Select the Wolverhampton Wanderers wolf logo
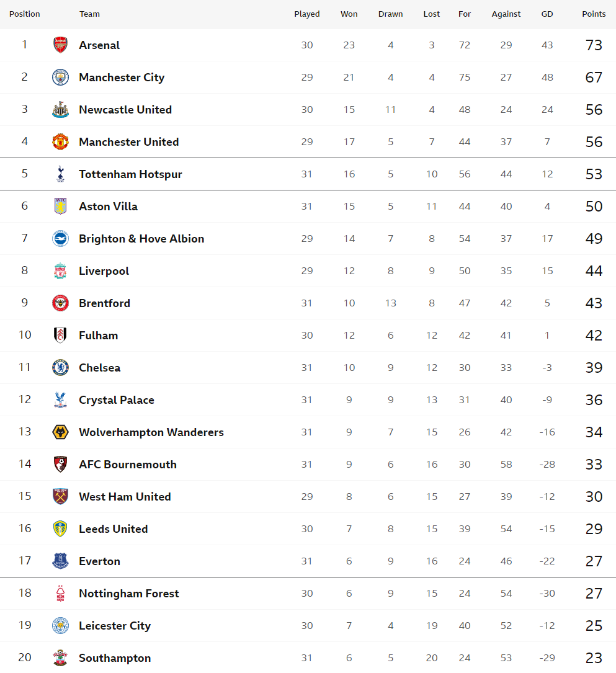 pos(60,432)
